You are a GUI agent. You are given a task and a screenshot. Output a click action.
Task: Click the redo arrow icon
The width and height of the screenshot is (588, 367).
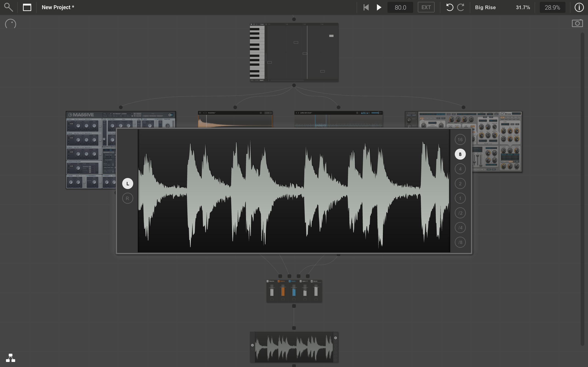tap(461, 7)
